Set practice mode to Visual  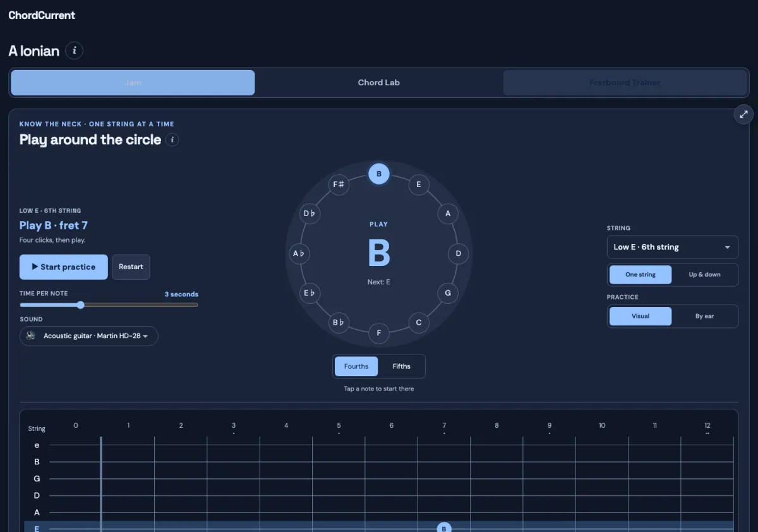[641, 316]
